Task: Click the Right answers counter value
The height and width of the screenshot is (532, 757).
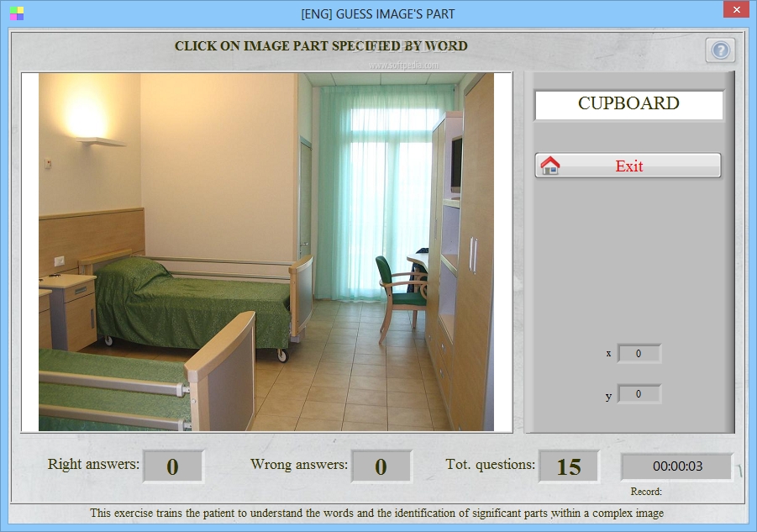Action: (173, 466)
